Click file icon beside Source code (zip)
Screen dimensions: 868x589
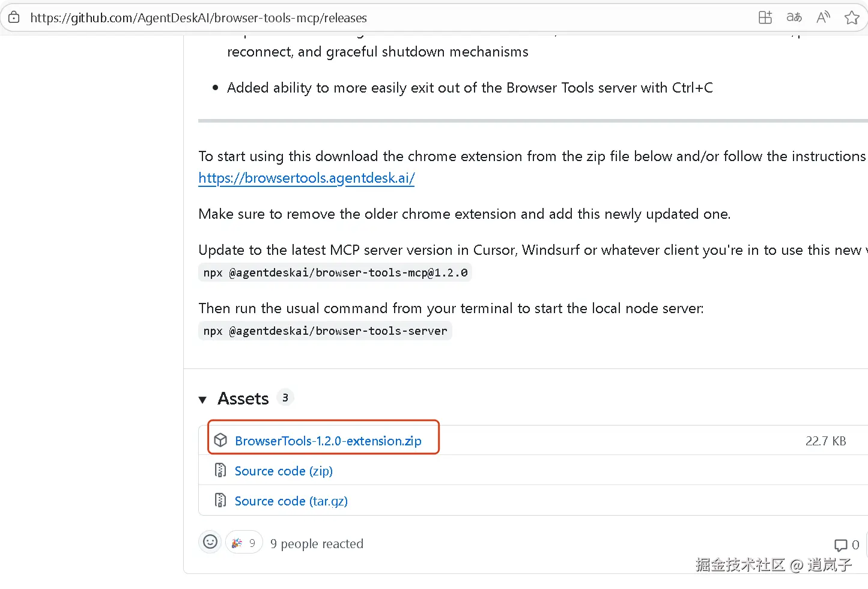click(220, 470)
